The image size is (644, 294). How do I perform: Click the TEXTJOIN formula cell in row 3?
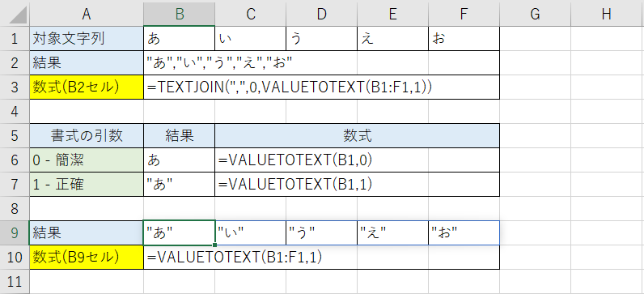(321, 87)
